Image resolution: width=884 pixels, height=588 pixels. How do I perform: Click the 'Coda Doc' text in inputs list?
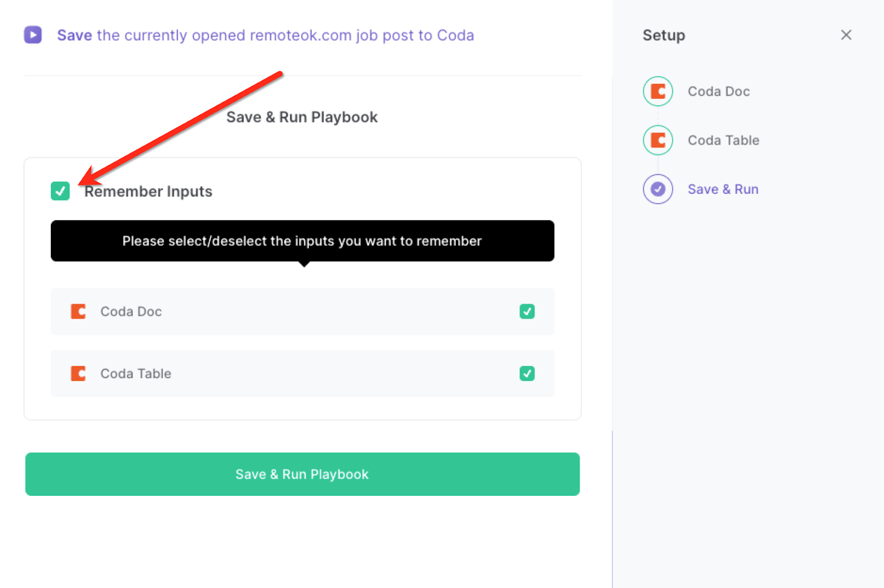tap(131, 311)
